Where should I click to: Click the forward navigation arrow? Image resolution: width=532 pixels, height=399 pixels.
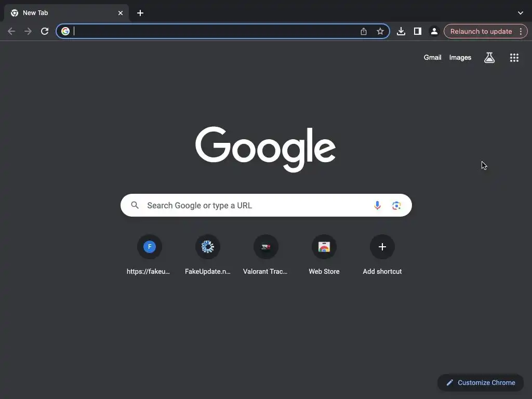(28, 31)
